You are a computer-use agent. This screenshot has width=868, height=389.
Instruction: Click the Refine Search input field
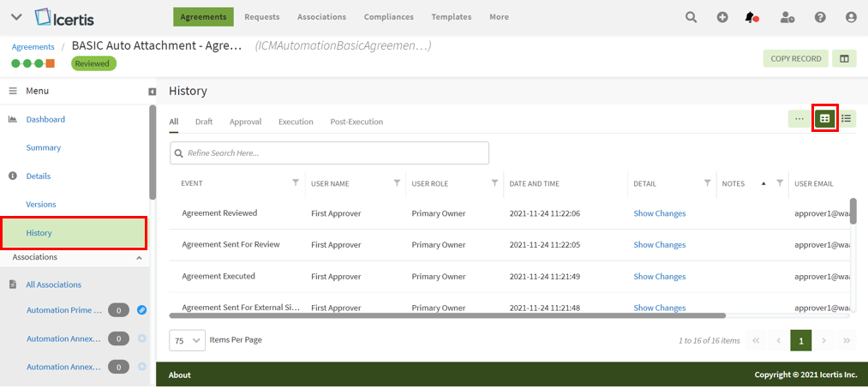pos(329,153)
